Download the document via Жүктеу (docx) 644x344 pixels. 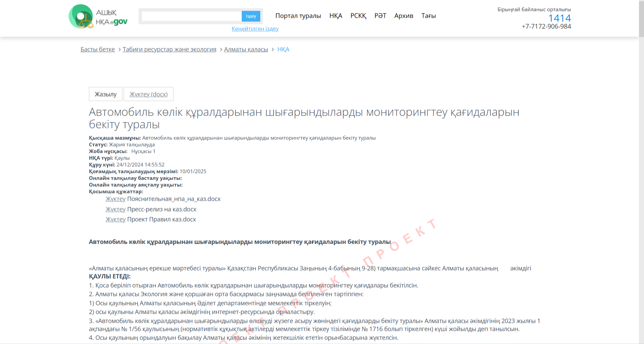(x=149, y=94)
